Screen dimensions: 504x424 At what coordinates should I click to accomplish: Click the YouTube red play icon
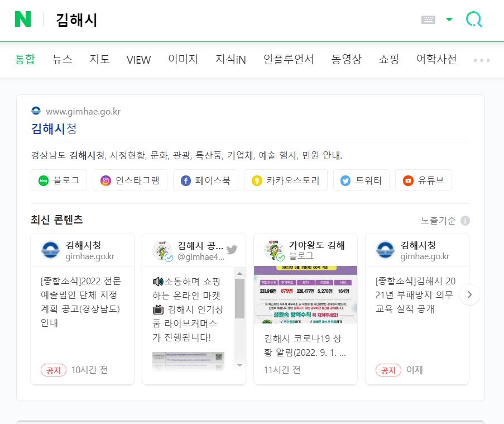click(x=408, y=180)
